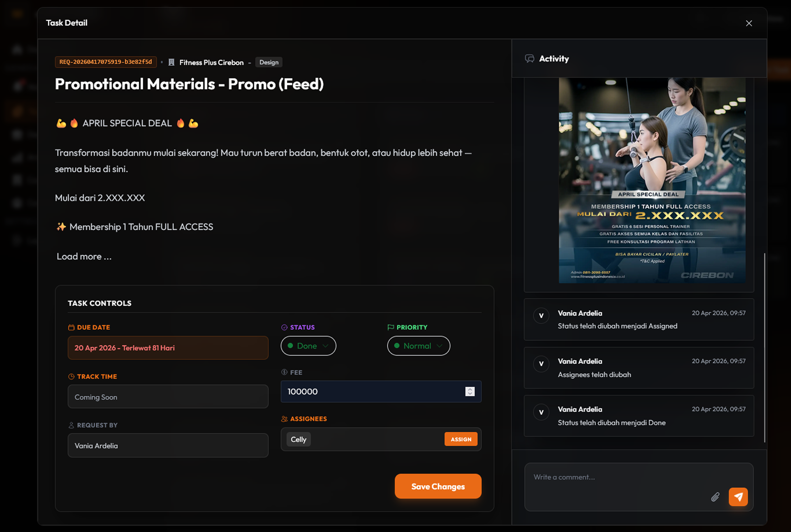The image size is (791, 532).
Task: Click the flag icon beside Priority
Action: point(391,327)
